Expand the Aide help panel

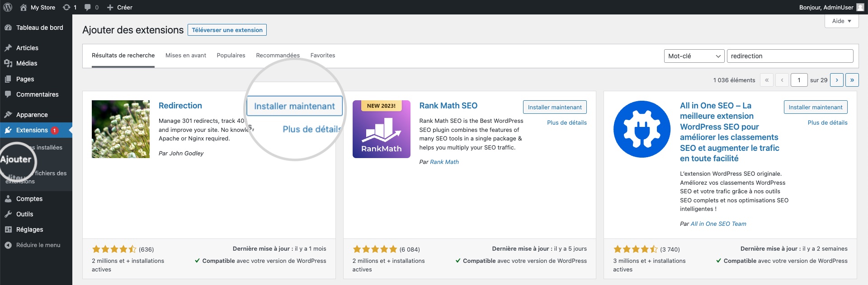point(841,21)
